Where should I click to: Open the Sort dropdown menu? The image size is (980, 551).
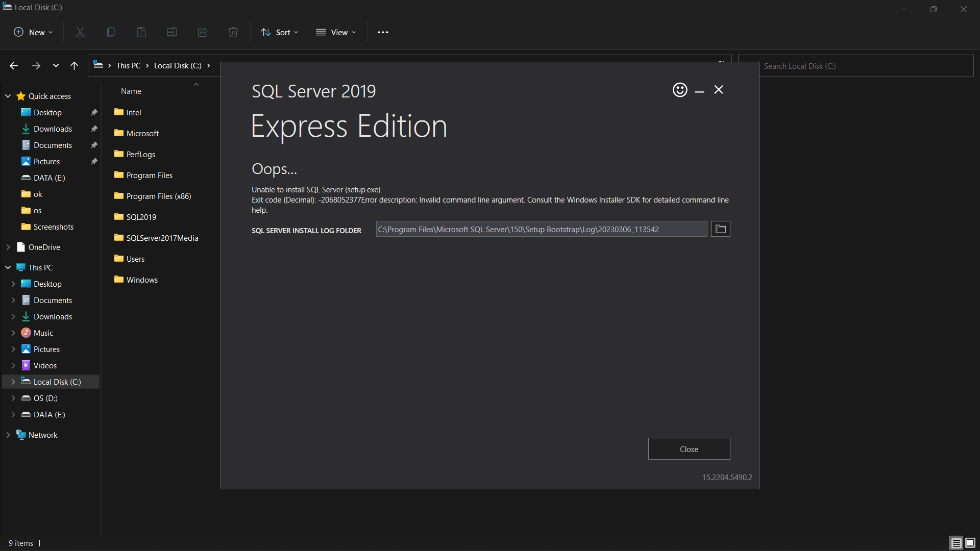[280, 32]
